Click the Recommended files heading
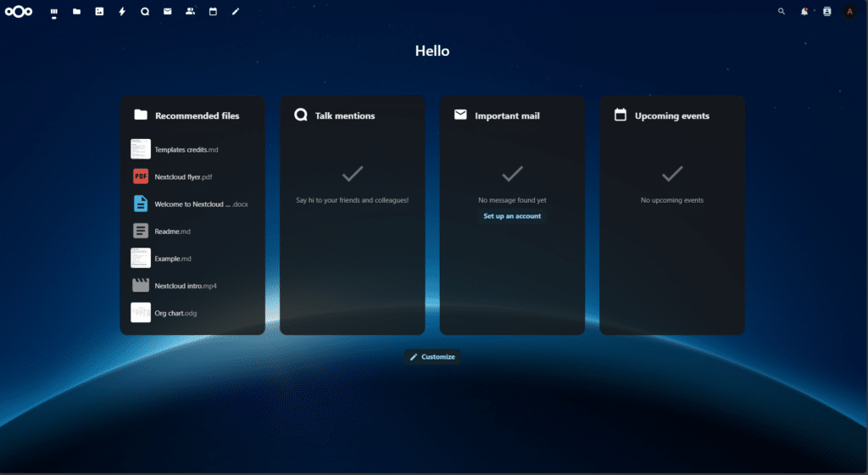 pyautogui.click(x=197, y=115)
